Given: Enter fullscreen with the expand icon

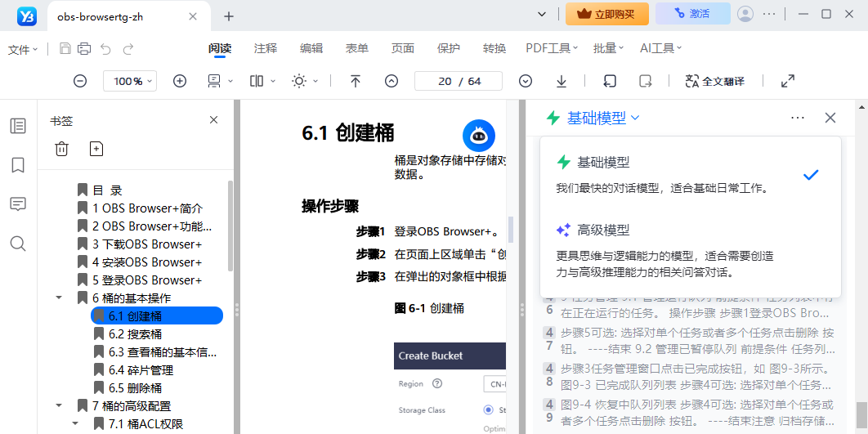Looking at the screenshot, I should (x=788, y=81).
